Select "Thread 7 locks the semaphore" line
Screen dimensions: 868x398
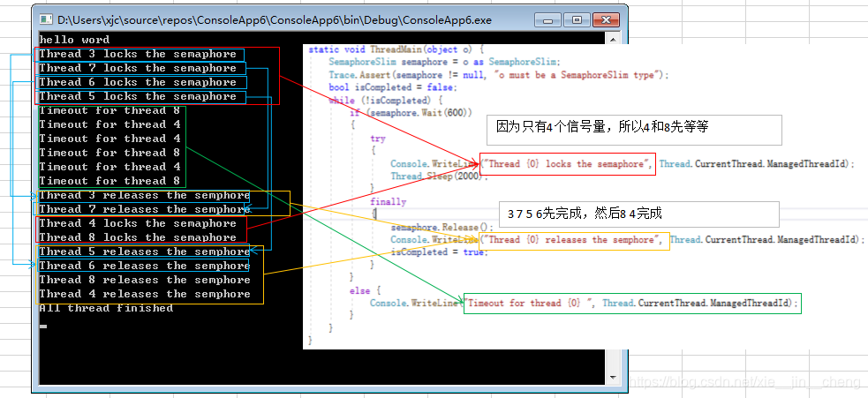137,68
